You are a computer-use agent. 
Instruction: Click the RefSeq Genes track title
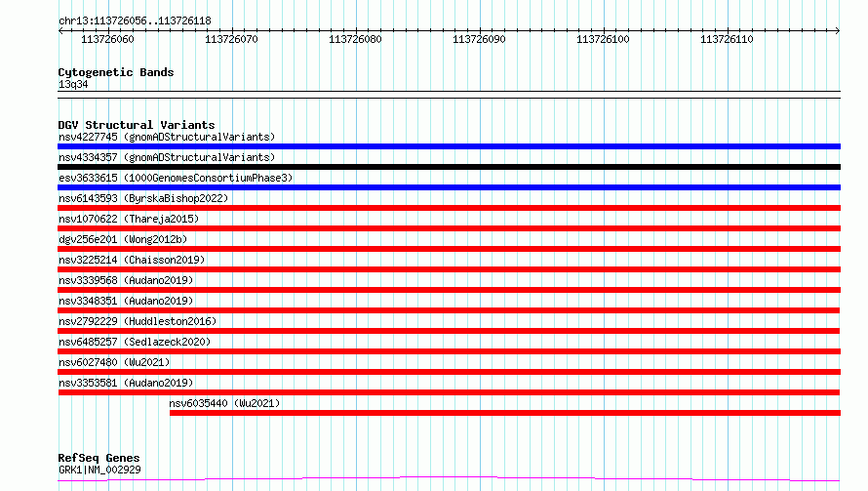(99, 458)
